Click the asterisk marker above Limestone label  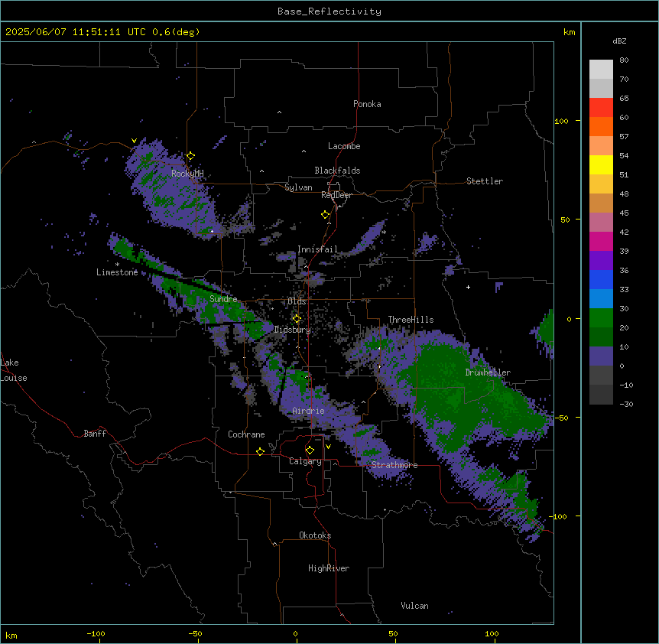coord(117,265)
